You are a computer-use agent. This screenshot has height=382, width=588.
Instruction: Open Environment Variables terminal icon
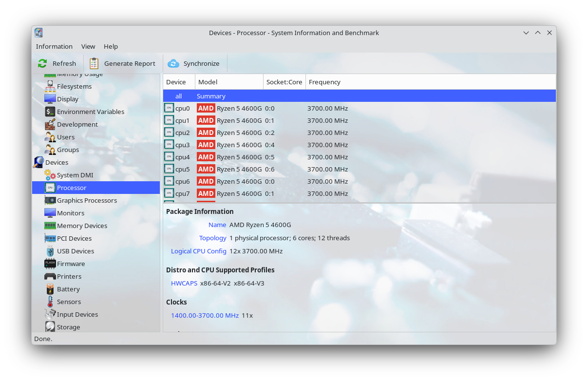coord(50,112)
